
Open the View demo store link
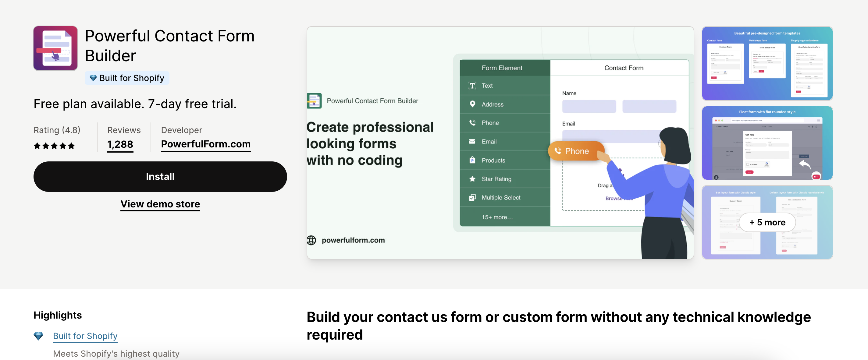160,203
